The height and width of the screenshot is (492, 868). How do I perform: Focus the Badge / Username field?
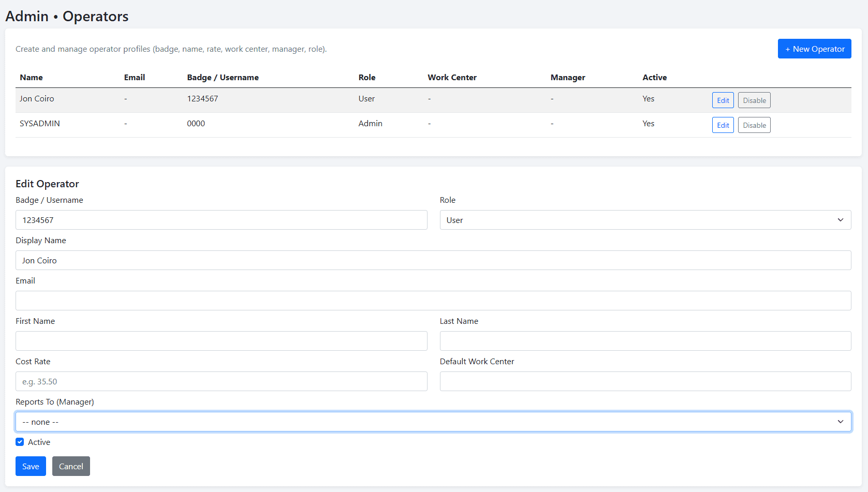point(221,220)
